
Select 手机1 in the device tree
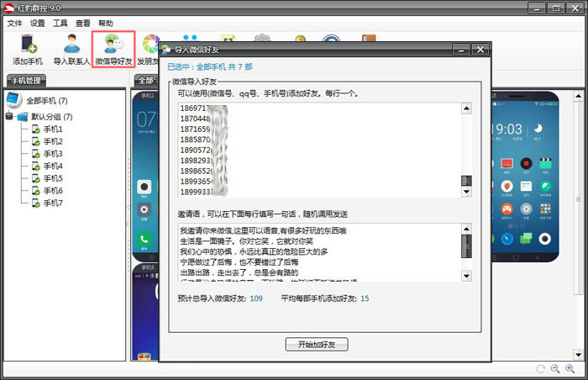[53, 129]
